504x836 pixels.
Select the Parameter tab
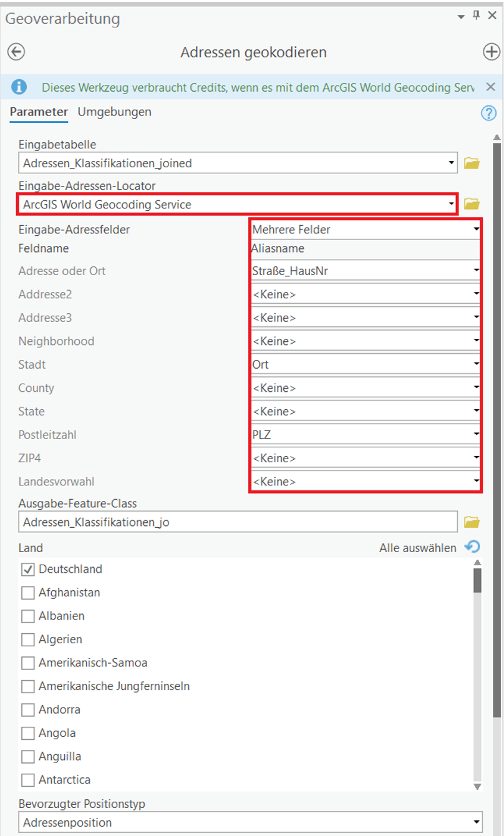click(x=39, y=112)
